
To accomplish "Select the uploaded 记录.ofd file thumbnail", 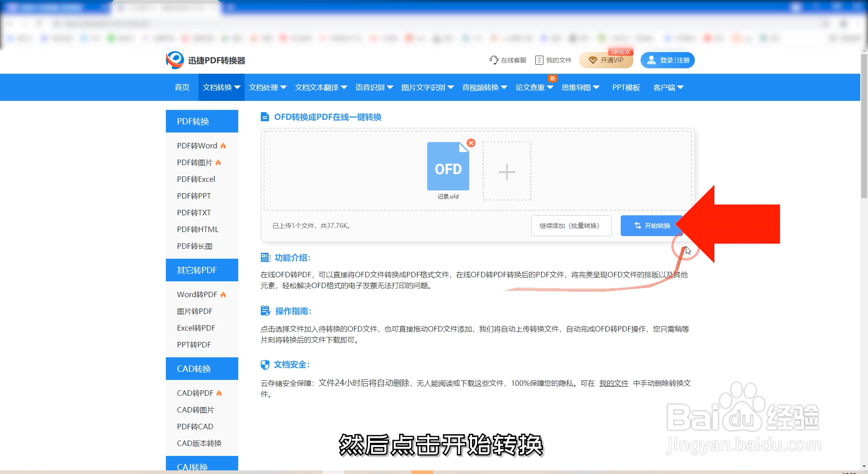I will (x=448, y=166).
